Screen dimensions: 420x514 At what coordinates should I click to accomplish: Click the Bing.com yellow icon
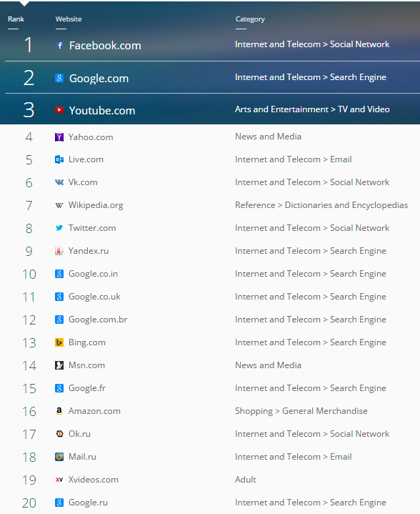[59, 342]
